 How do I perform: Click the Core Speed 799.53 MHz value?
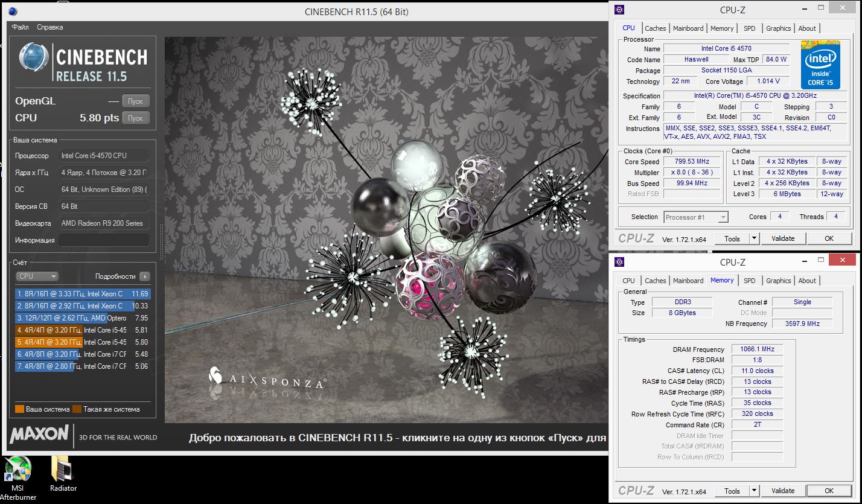692,162
